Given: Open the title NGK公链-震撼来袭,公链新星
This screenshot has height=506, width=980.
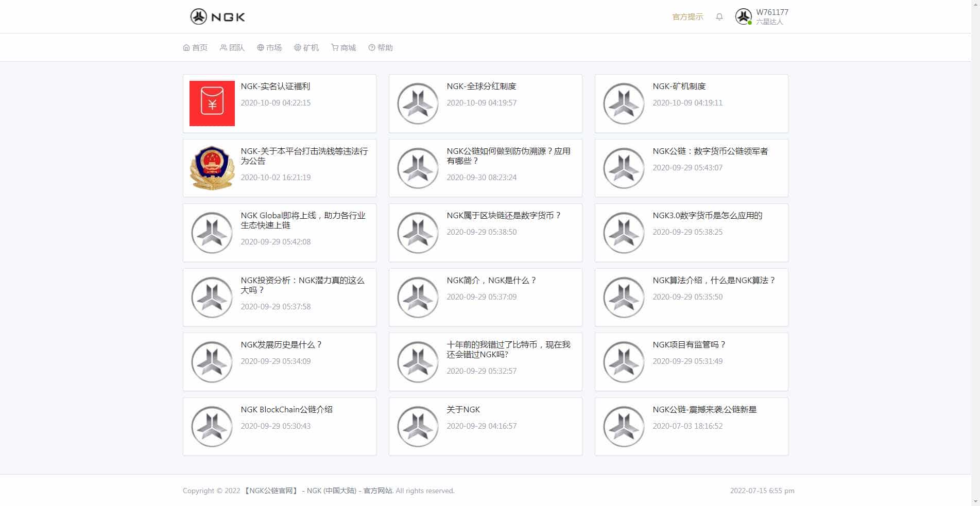Looking at the screenshot, I should point(704,410).
